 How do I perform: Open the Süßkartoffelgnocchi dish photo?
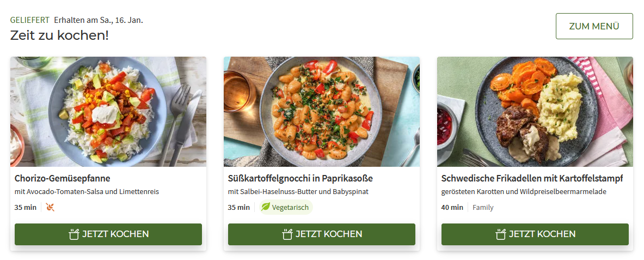[x=322, y=112]
